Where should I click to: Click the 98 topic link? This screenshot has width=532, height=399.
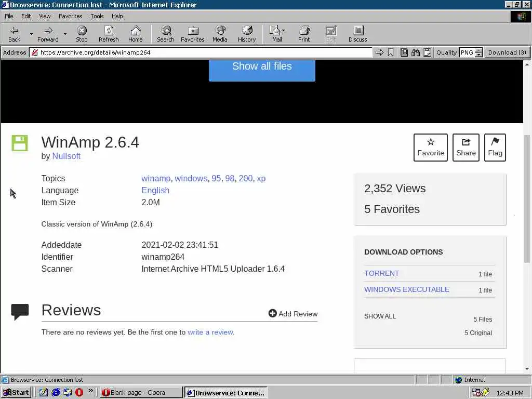pyautogui.click(x=230, y=179)
